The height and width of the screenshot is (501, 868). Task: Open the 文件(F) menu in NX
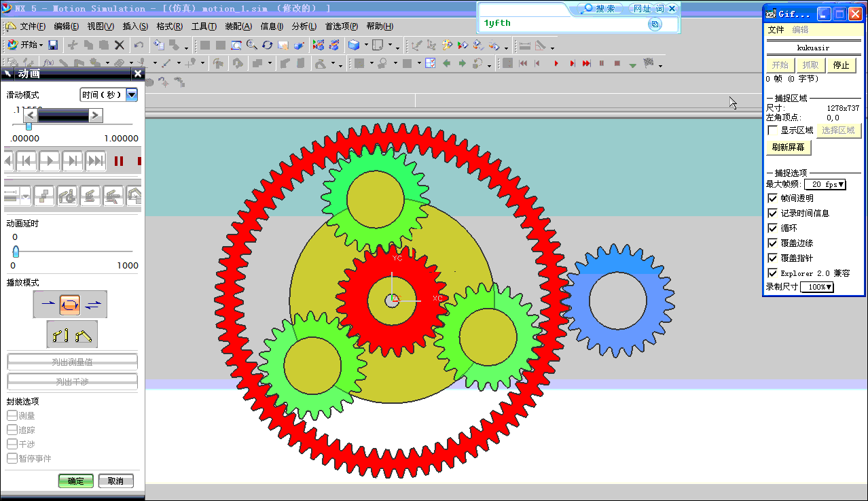[32, 27]
